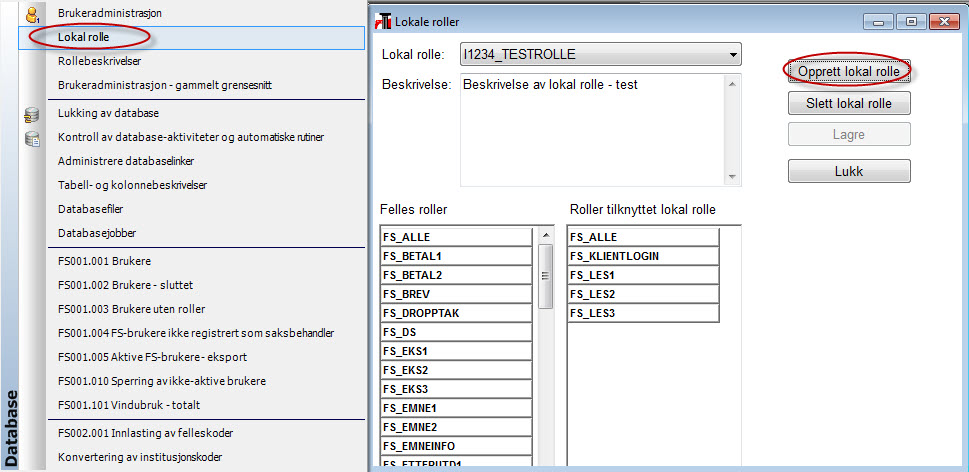Screen dimensions: 969x472
Task: Open FS001.005 Aktive FS-brukere - eksport
Action: [152, 357]
